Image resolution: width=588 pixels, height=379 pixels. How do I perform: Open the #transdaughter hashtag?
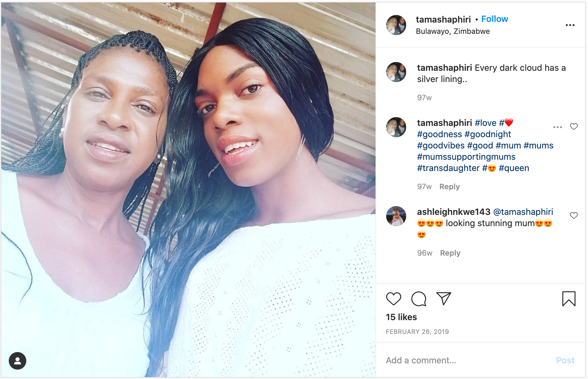448,168
